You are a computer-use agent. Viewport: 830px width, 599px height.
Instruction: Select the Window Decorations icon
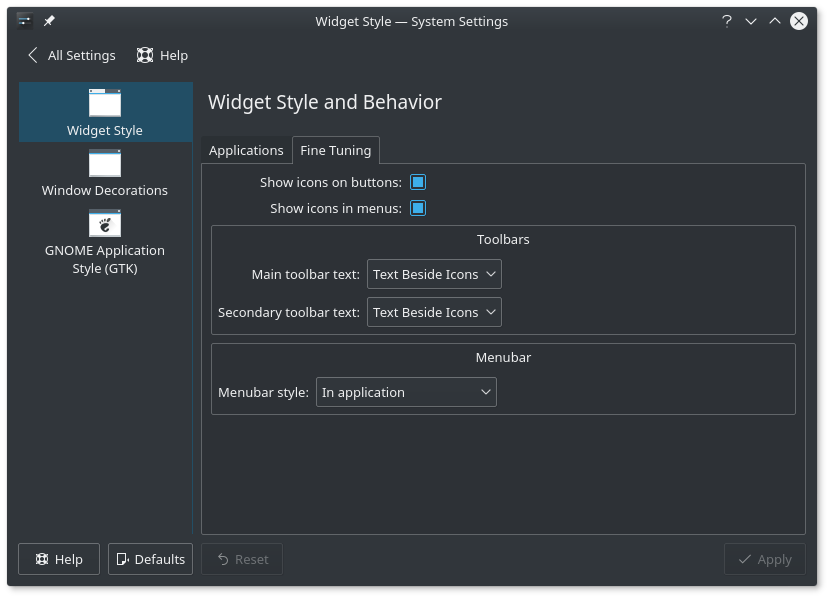tap(104, 162)
